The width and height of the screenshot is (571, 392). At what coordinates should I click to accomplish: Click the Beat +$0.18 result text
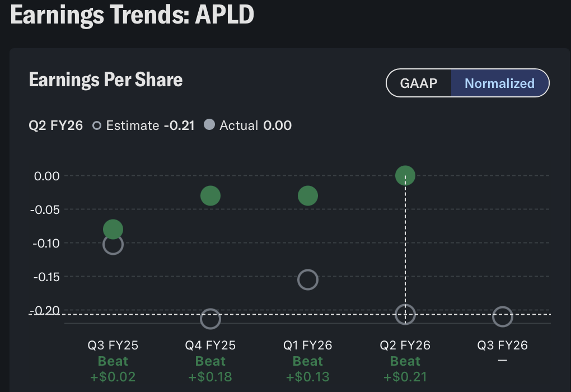[210, 369]
